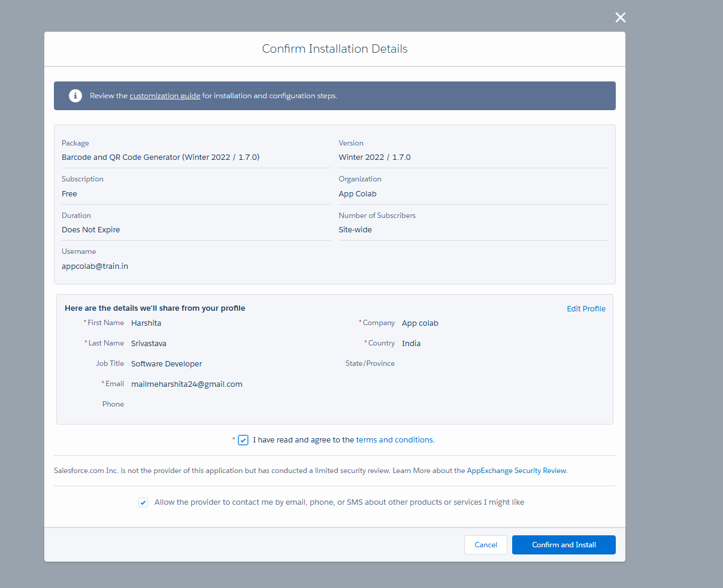Disable the provider contact permission checkbox
Image resolution: width=723 pixels, height=588 pixels.
point(143,502)
